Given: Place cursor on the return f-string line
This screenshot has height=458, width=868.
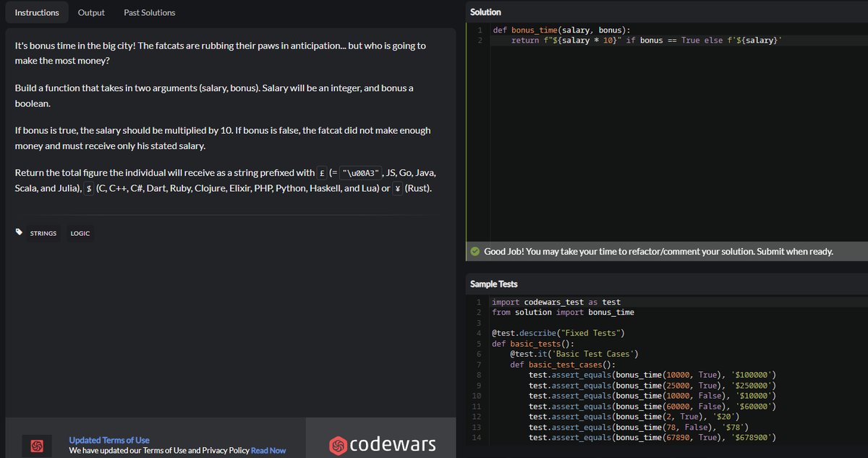Looking at the screenshot, I should [646, 41].
